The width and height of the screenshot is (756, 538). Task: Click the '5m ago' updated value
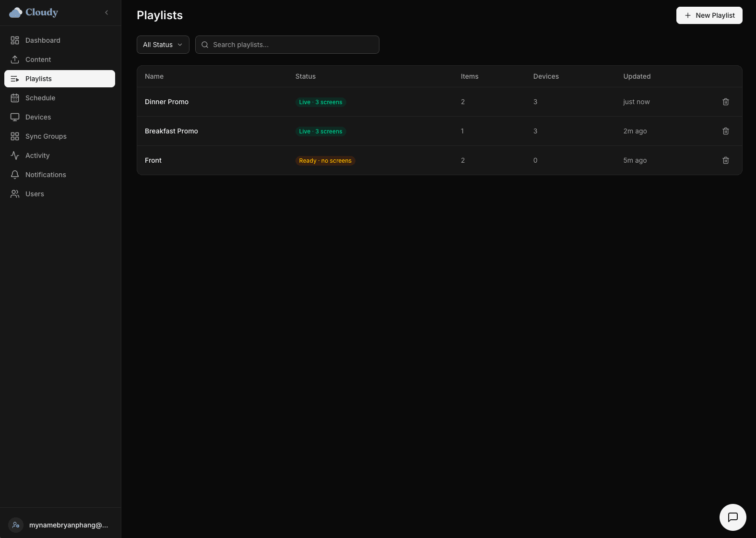point(635,160)
